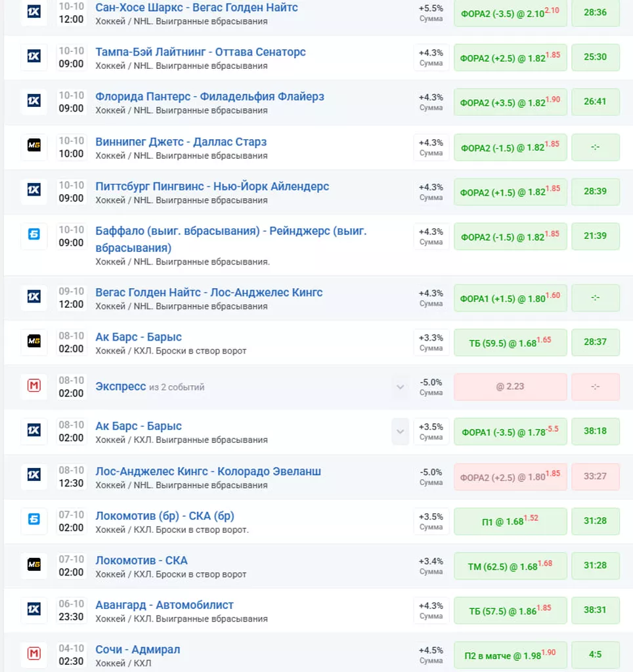
Task: Click 1X bookmaker icon beside Сан-Хосе Шаркс match
Action: tap(34, 12)
